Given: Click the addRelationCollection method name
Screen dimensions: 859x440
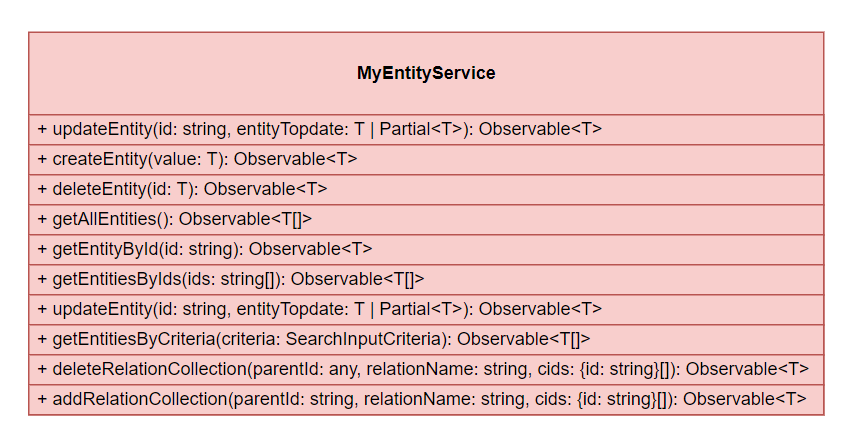Looking at the screenshot, I should [x=140, y=399].
